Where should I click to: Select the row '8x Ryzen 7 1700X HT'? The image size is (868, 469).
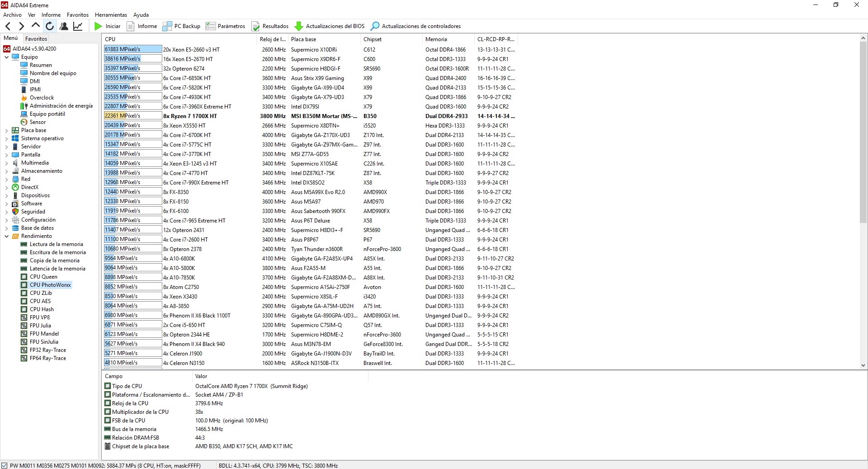pyautogui.click(x=309, y=116)
